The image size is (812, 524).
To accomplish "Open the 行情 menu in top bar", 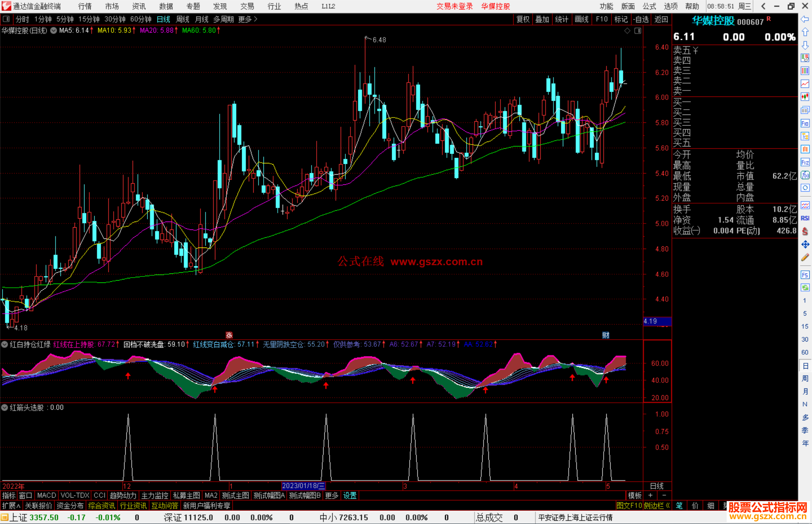I will (x=85, y=6).
